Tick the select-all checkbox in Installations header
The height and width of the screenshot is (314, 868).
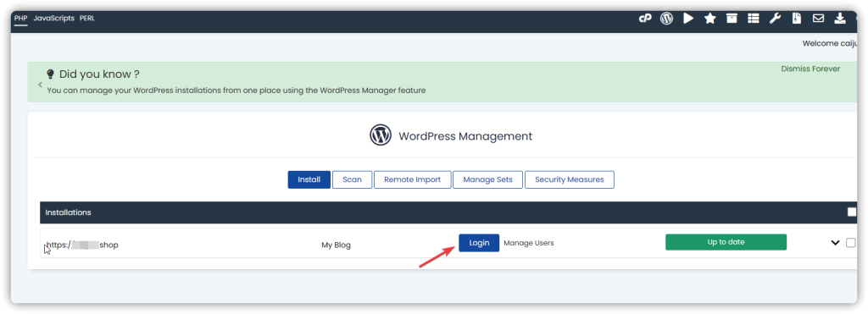click(852, 212)
